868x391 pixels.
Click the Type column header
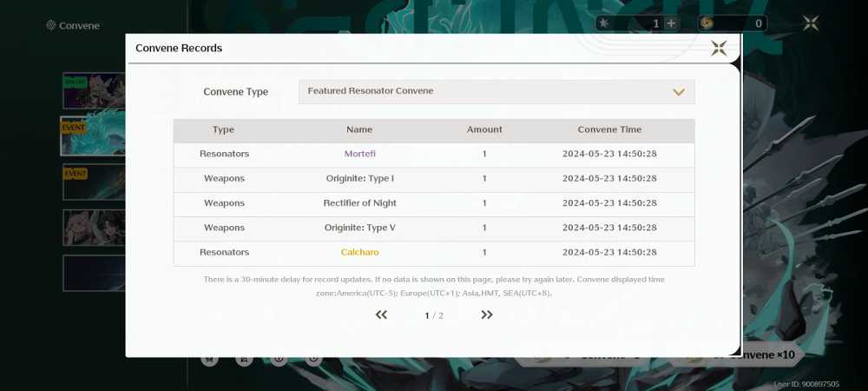pos(224,129)
